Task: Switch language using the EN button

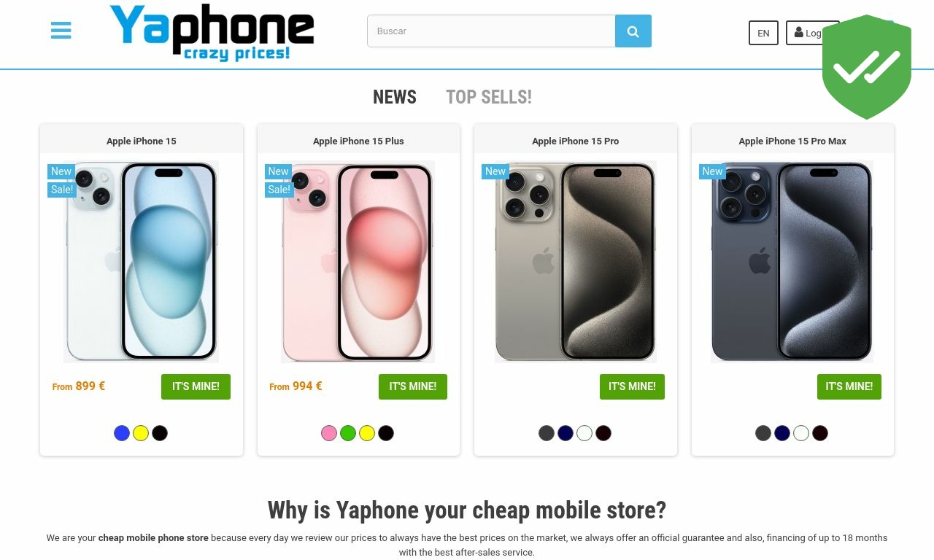Action: (763, 33)
